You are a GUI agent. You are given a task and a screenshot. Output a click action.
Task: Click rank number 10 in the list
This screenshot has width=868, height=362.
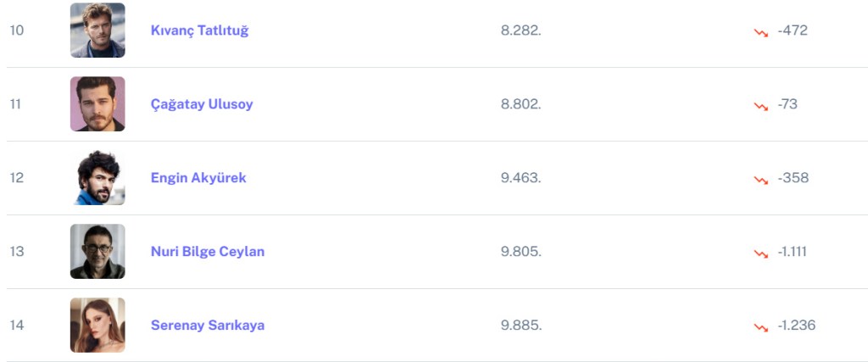click(16, 31)
